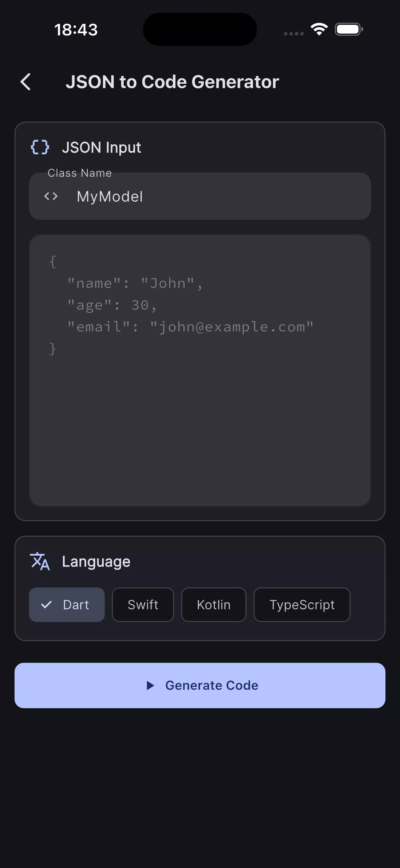Tap the checkmark on Dart chip
The image size is (400, 868).
46,605
